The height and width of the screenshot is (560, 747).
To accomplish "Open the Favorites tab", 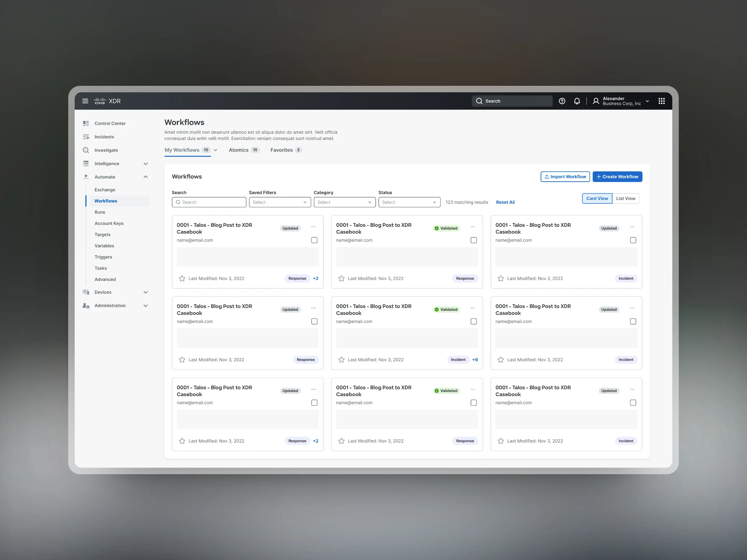I will [281, 150].
